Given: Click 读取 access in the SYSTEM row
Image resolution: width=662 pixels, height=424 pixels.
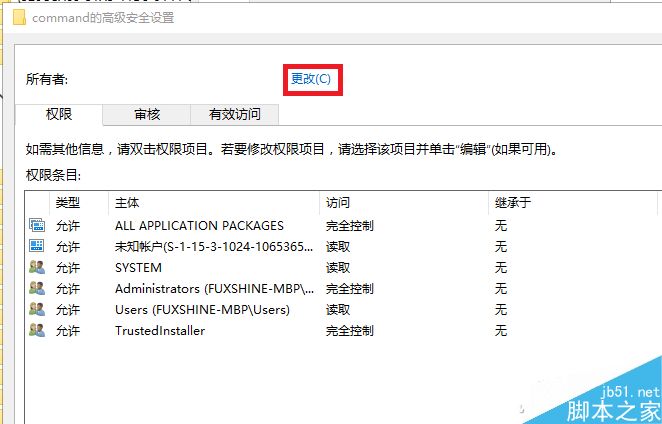Looking at the screenshot, I should (338, 268).
